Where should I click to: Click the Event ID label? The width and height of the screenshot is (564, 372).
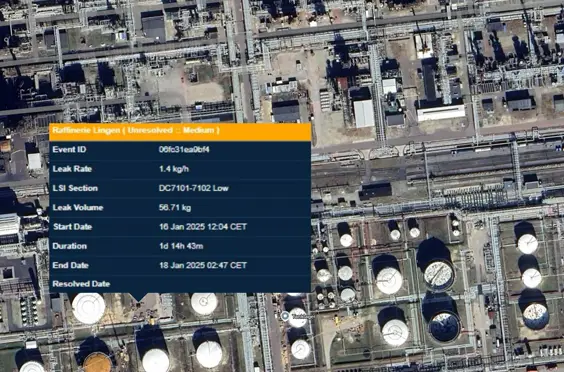coord(69,149)
